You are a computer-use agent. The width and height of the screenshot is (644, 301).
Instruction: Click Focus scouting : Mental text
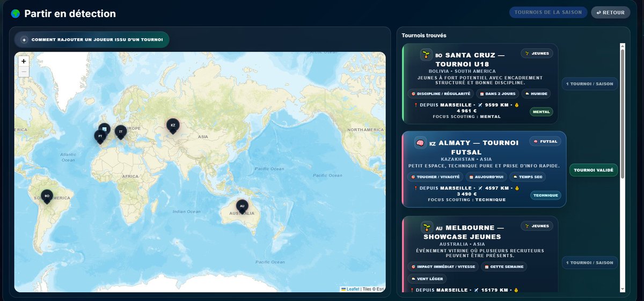pos(467,116)
